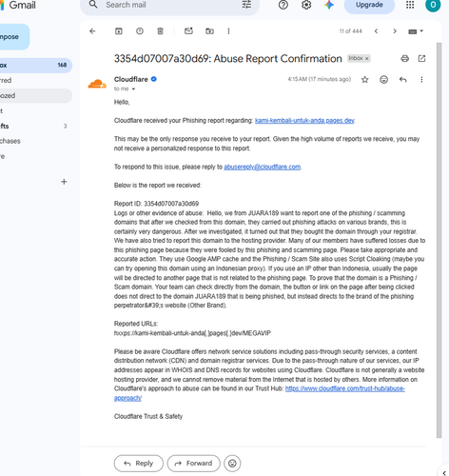449x476 pixels.
Task: Open the Purchases category
Action: (x=35, y=141)
